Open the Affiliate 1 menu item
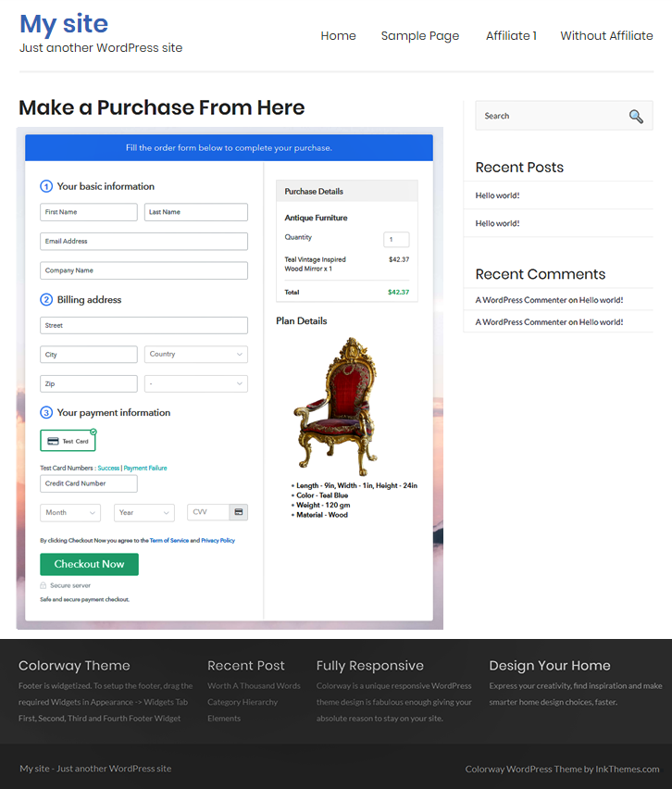This screenshot has height=789, width=672. [x=511, y=36]
